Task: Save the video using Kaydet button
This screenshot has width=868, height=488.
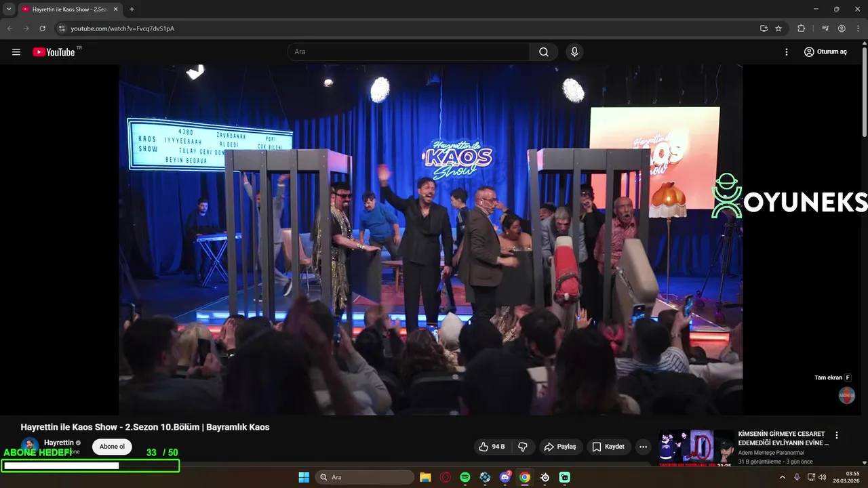Action: click(x=608, y=447)
